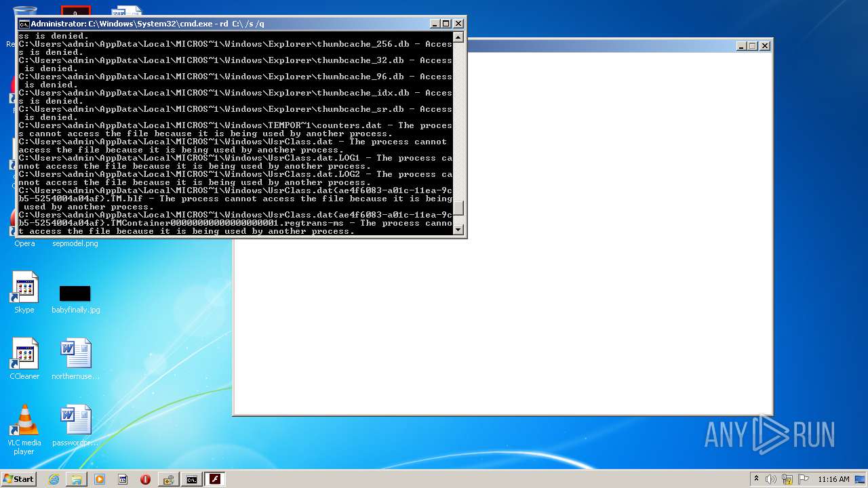Open Internet Explorer from the taskbar
Image resolution: width=868 pixels, height=488 pixels.
54,479
